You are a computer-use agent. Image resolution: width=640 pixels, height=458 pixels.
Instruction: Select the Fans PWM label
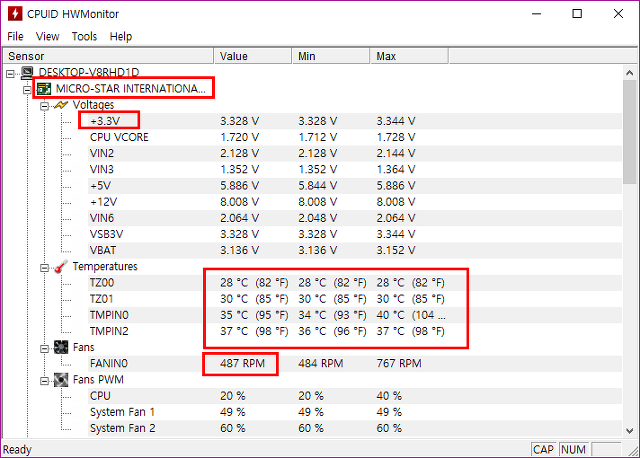pos(98,380)
